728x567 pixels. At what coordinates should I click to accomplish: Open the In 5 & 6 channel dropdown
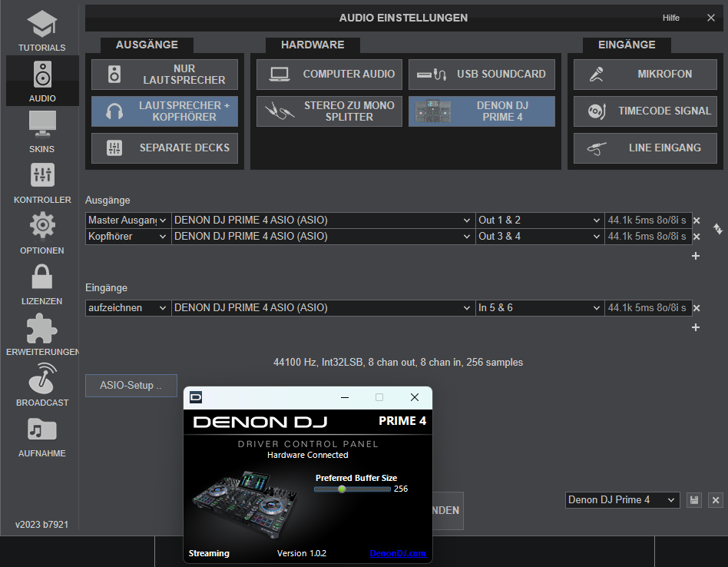point(540,308)
